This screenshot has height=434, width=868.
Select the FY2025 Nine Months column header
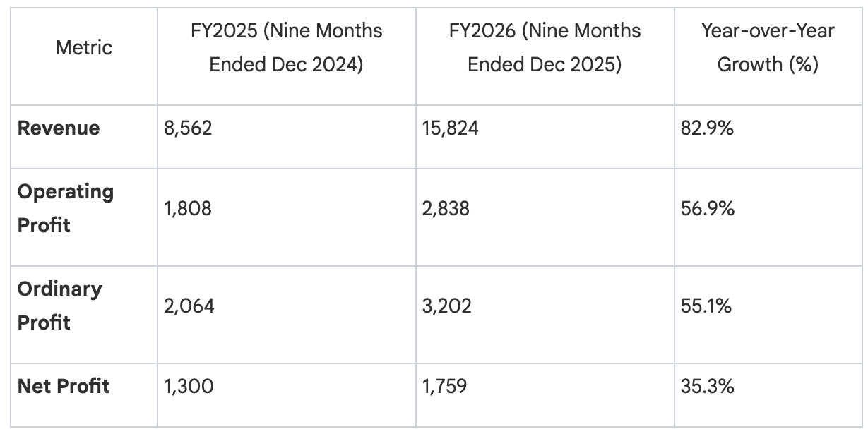(x=286, y=48)
